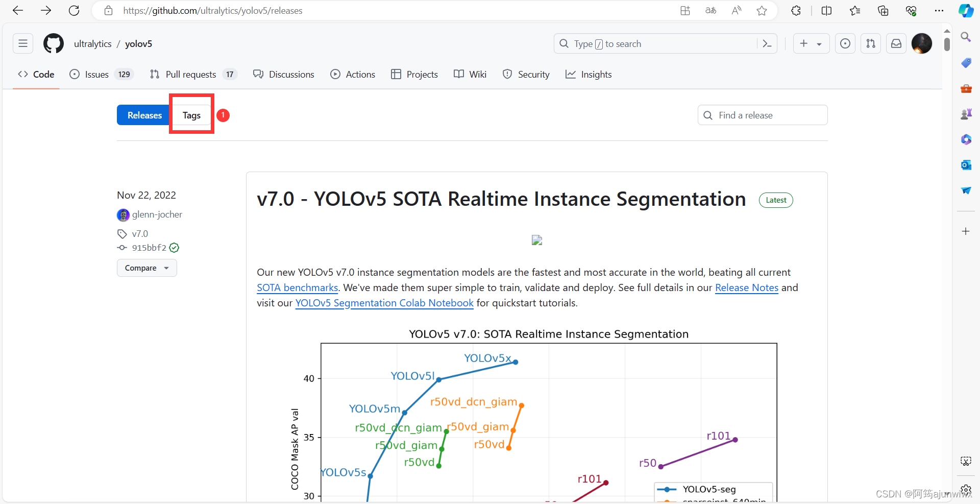Open the favorites list icon
Viewport: 980px width, 504px height.
[855, 10]
